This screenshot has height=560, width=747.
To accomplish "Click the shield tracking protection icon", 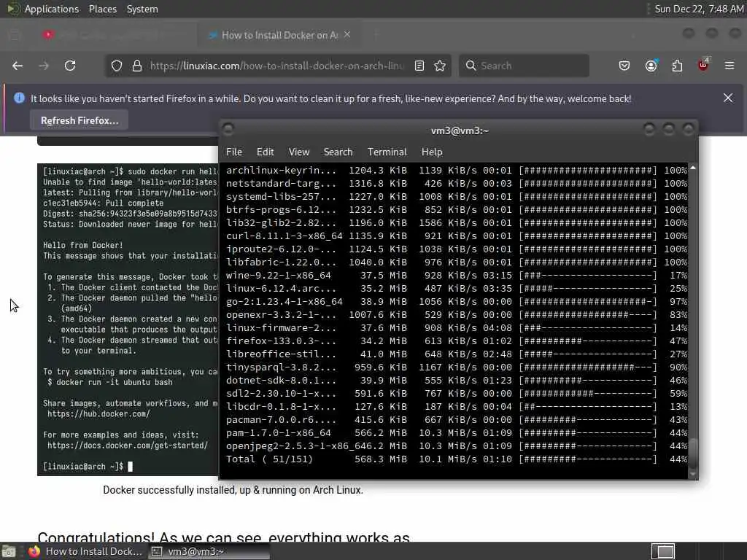I will (x=117, y=66).
